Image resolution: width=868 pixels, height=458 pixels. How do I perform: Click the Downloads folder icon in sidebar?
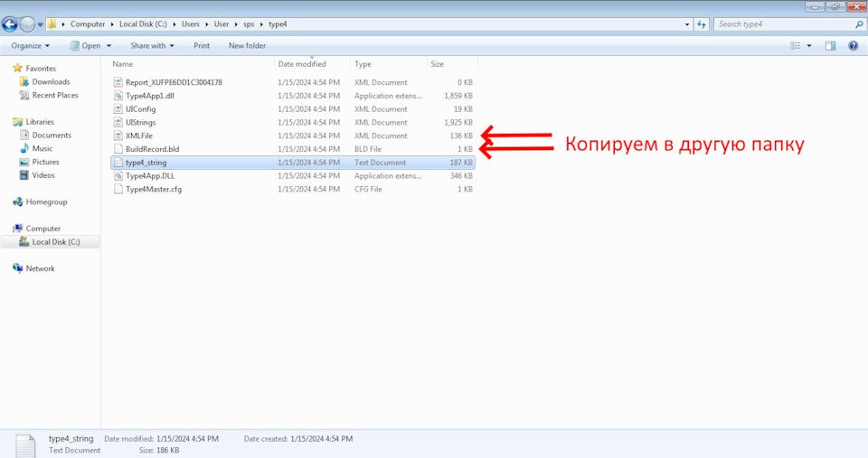click(24, 81)
